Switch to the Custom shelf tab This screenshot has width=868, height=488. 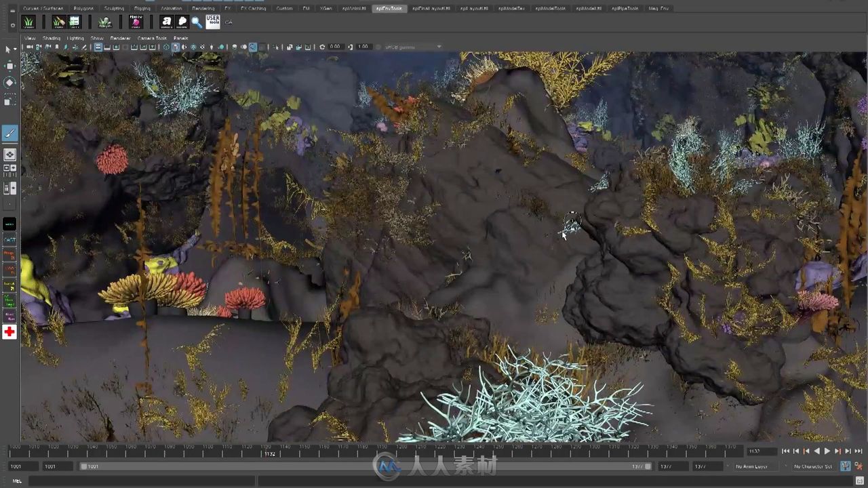click(284, 8)
